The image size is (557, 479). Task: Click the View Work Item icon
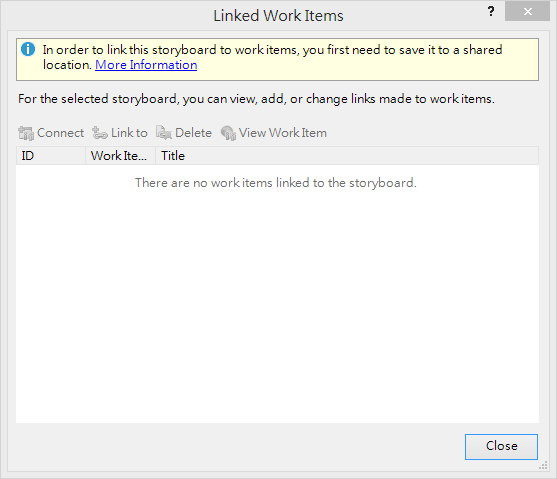tap(228, 133)
